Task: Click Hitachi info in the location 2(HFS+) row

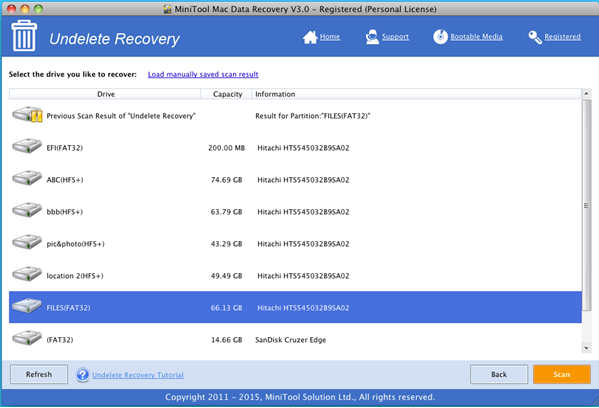Action: coord(303,276)
